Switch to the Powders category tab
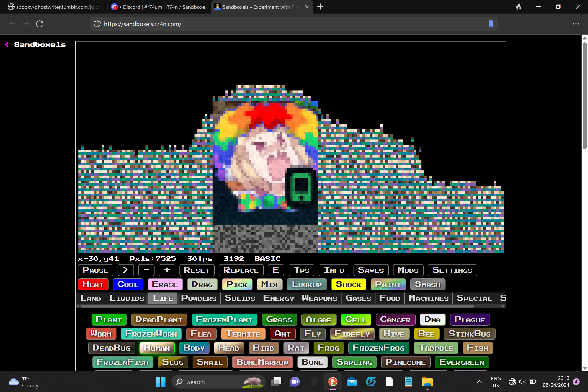 click(x=199, y=298)
